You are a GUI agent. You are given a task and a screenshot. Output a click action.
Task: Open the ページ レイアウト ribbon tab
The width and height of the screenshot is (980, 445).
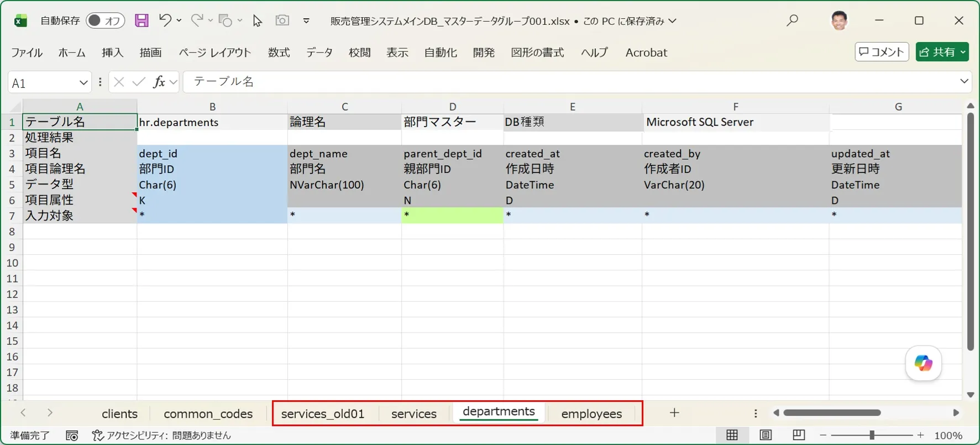[214, 53]
